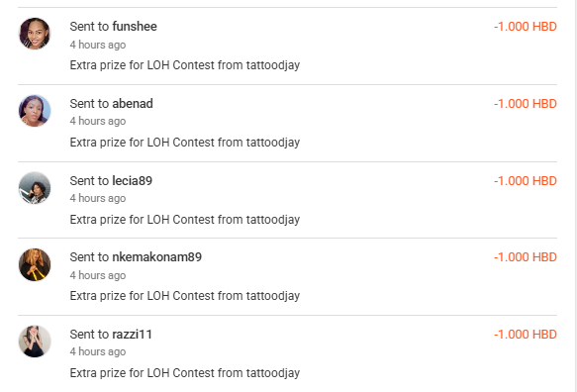Visit the nkemakonam89 username link

tap(157, 257)
